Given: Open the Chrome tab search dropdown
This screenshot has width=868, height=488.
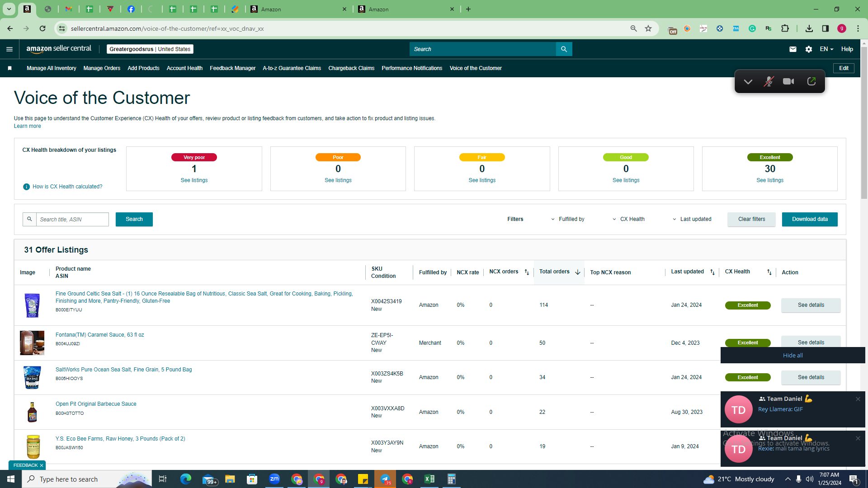Looking at the screenshot, I should [x=9, y=9].
